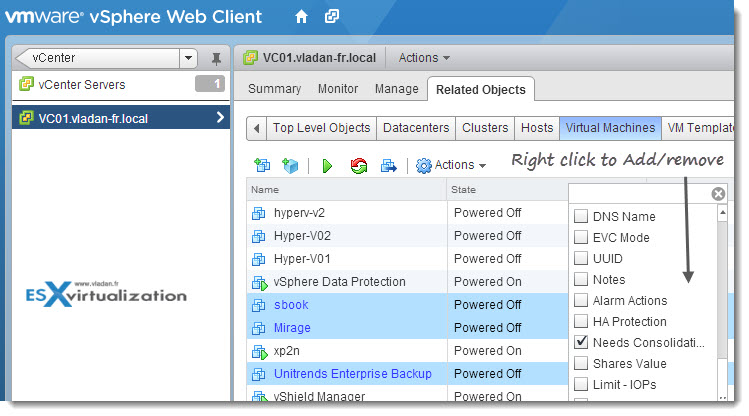Open Unitrends Enterprise Backup VM link
This screenshot has height=416, width=749.
[x=353, y=374]
